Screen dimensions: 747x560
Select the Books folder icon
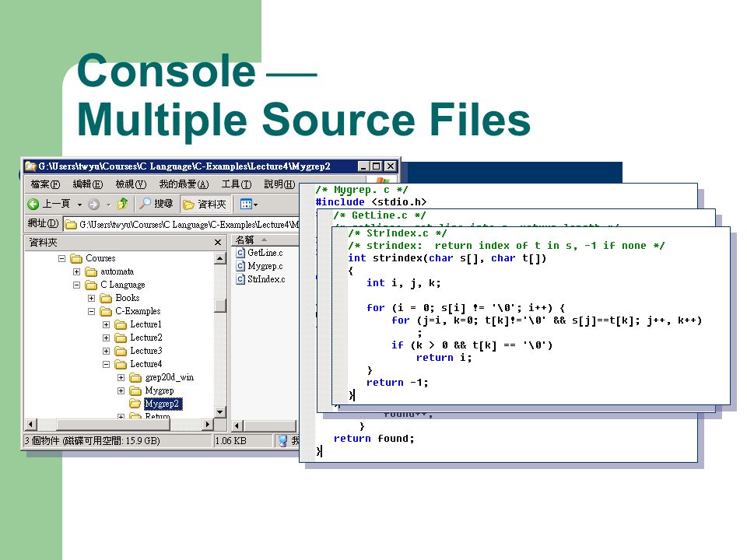106,299
